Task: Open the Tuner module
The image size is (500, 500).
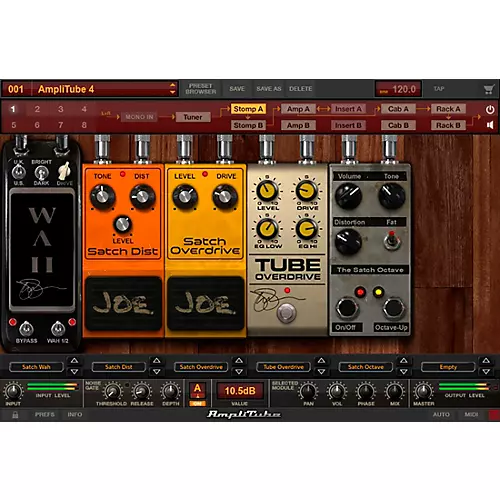Action: tap(193, 117)
